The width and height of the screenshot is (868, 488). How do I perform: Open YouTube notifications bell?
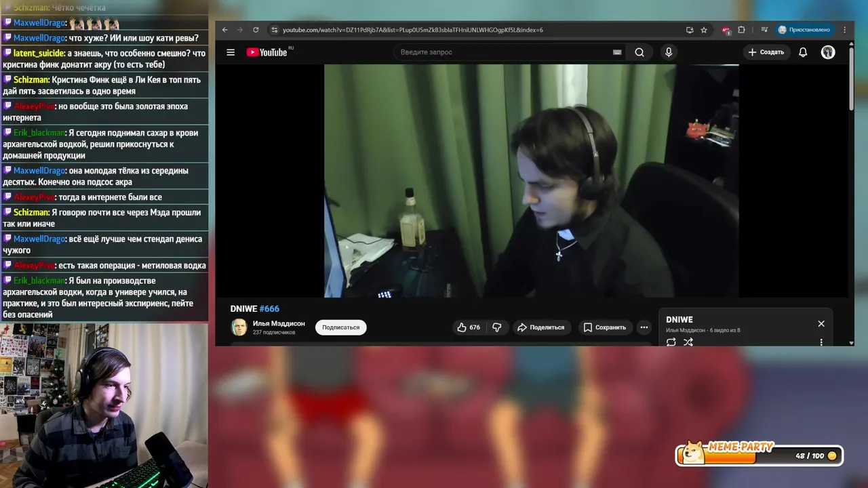[x=803, y=52]
